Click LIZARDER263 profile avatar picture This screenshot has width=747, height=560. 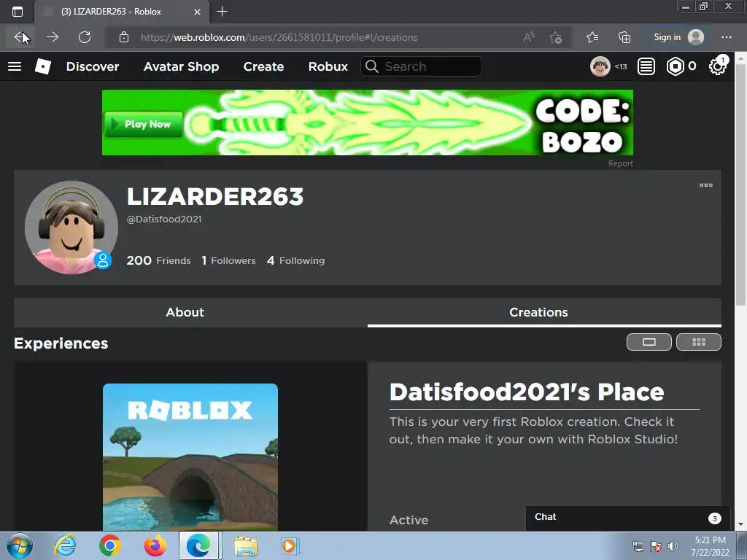71,227
